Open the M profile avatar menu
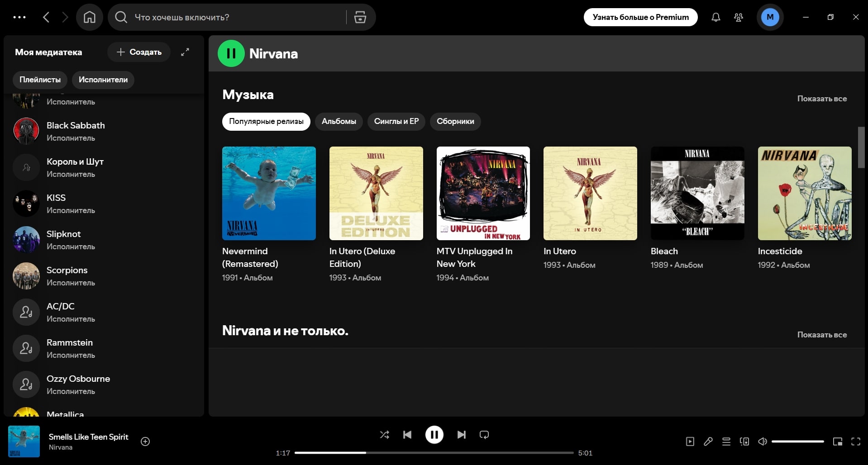The width and height of the screenshot is (868, 465). click(770, 17)
